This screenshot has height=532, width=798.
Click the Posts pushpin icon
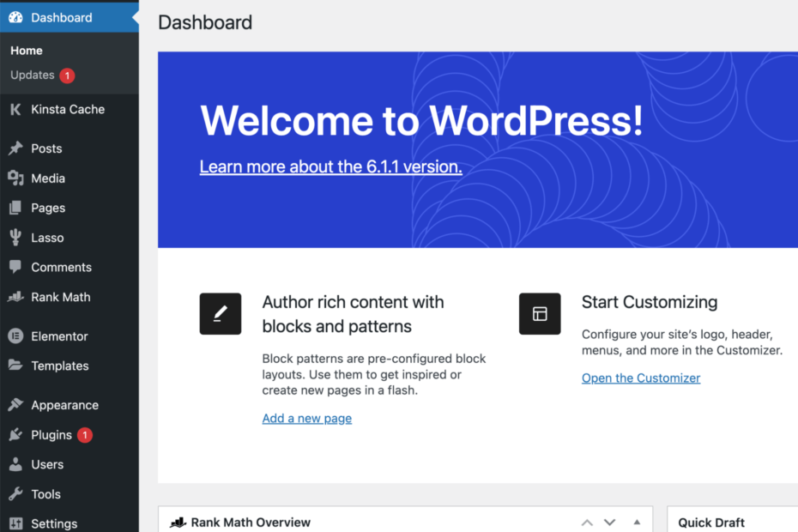click(15, 148)
